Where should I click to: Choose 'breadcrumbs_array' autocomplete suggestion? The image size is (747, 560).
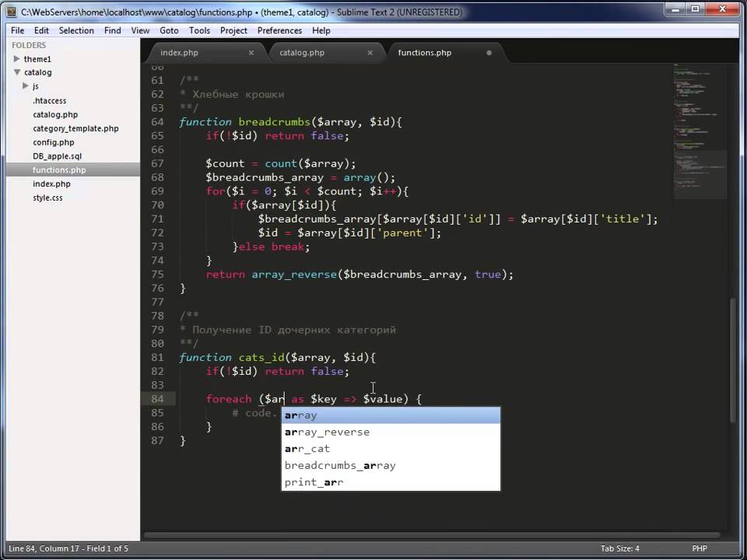click(391, 465)
